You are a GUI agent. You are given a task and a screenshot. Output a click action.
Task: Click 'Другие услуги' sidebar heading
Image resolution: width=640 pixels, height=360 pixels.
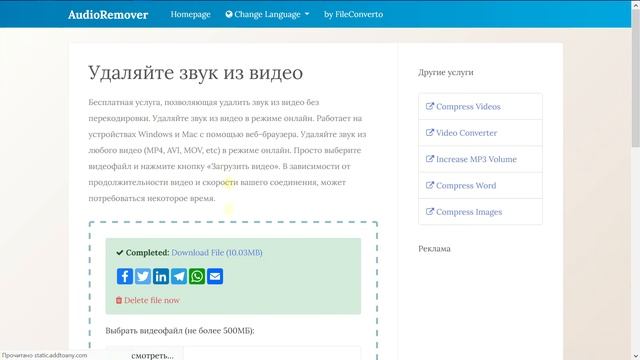446,73
